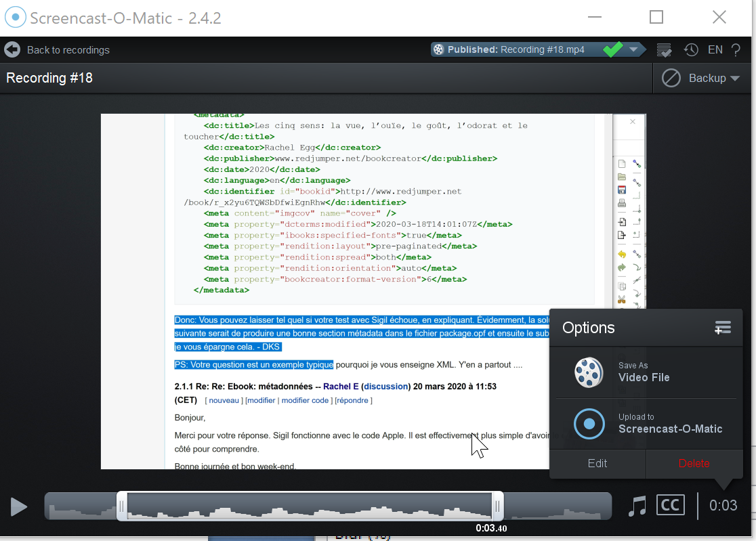Maximize the Screencast-O-Matic window
The width and height of the screenshot is (756, 541).
click(656, 18)
